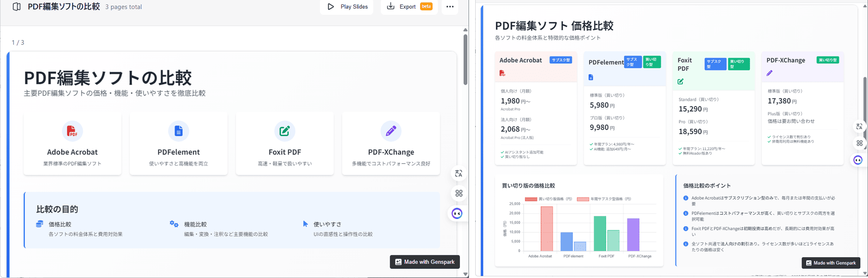Click the info icon beside the PDFelementはコストパフォーマンス bullet
Image resolution: width=868 pixels, height=278 pixels.
pos(686,213)
